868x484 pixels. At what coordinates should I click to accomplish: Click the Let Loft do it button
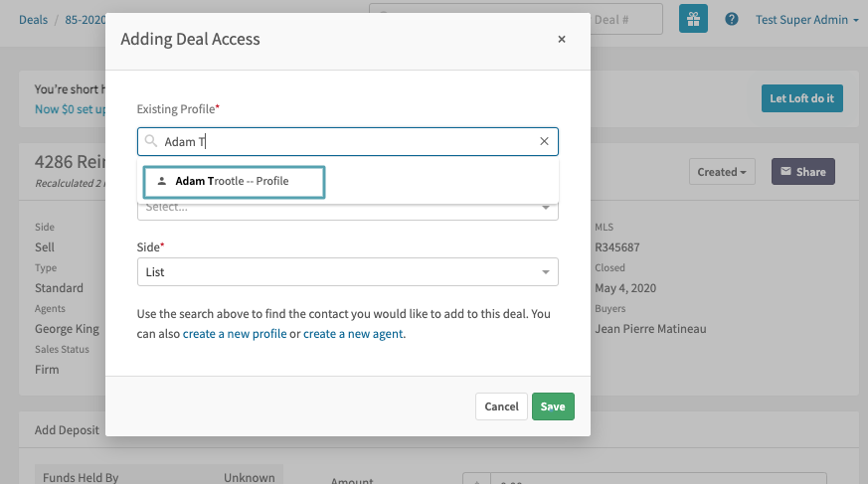tap(802, 98)
